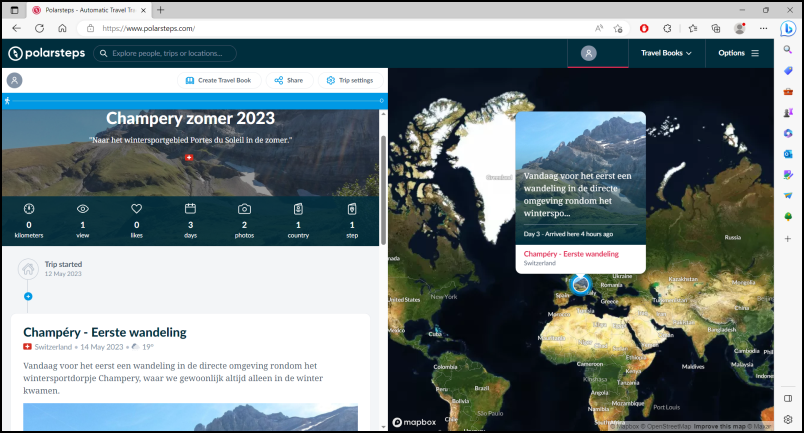Screen dimensions: 804x433
Task: Focus the Explore people, trips search field
Action: click(165, 53)
